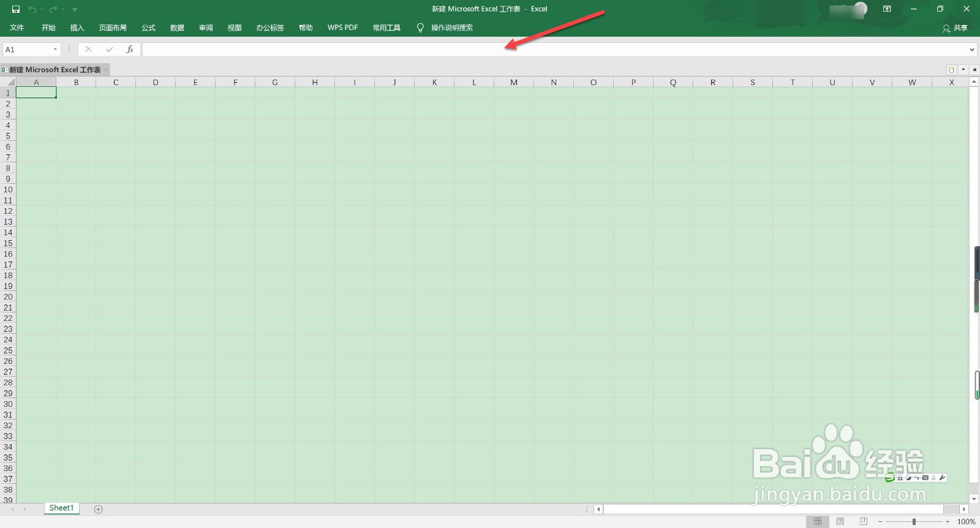Click the ribbon display options icon

[887, 9]
